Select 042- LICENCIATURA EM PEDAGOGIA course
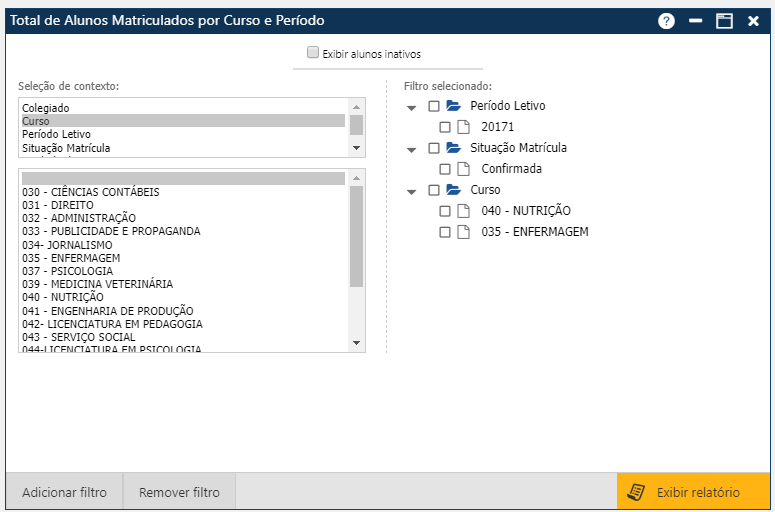Image resolution: width=775 pixels, height=512 pixels. (183, 324)
